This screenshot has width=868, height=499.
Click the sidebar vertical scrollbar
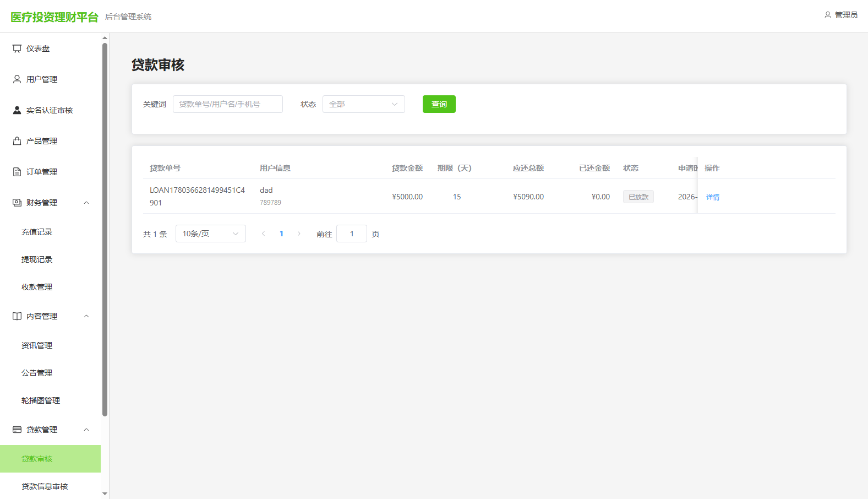[x=105, y=230]
